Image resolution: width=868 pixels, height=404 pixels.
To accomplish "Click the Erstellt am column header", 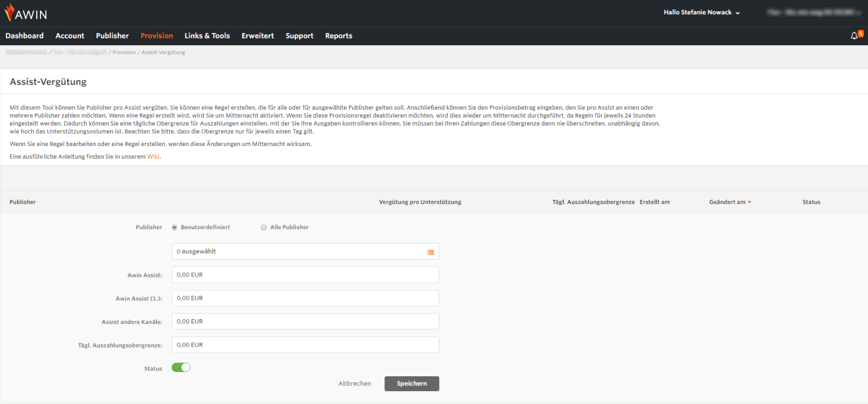I will tap(655, 202).
